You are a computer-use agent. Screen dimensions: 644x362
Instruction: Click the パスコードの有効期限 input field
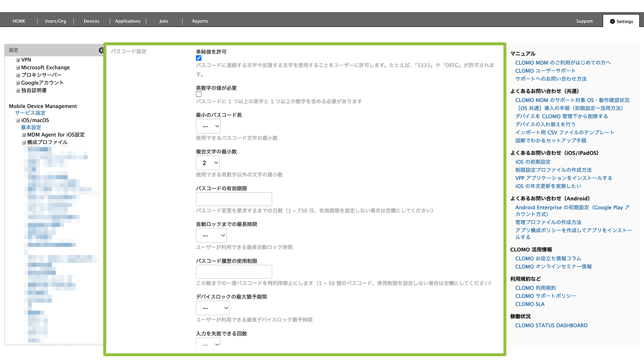tap(234, 199)
